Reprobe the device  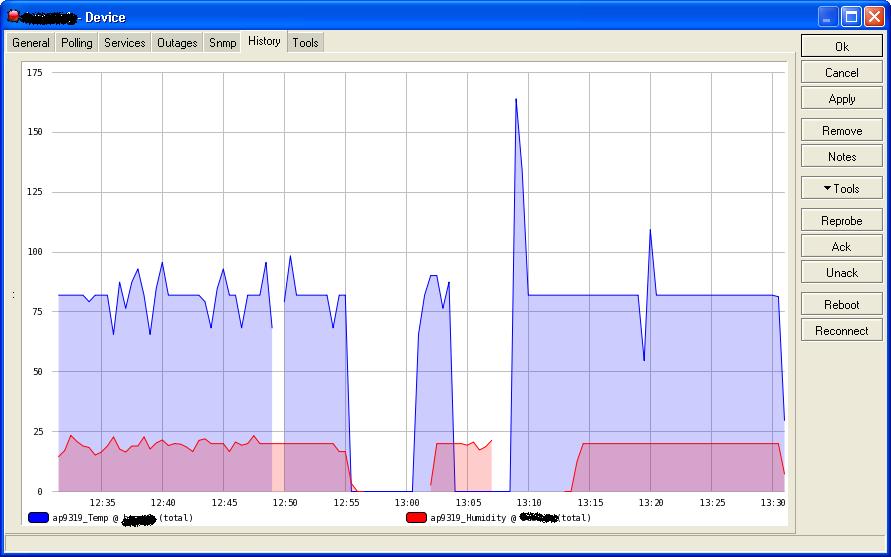[842, 220]
